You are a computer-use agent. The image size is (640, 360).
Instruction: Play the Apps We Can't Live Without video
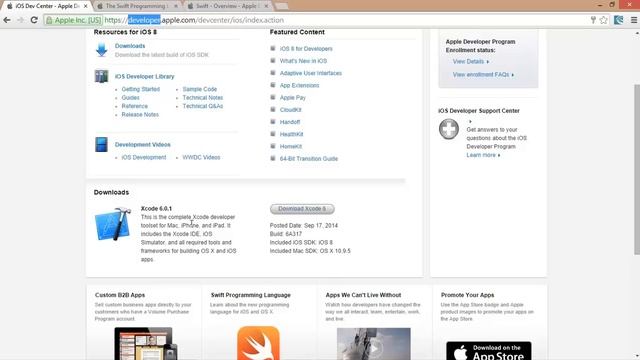374,348
